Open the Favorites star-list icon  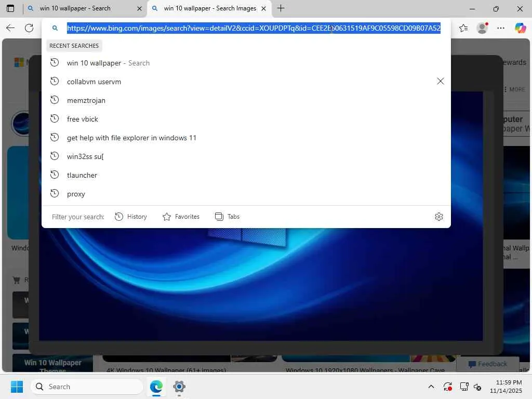[463, 28]
